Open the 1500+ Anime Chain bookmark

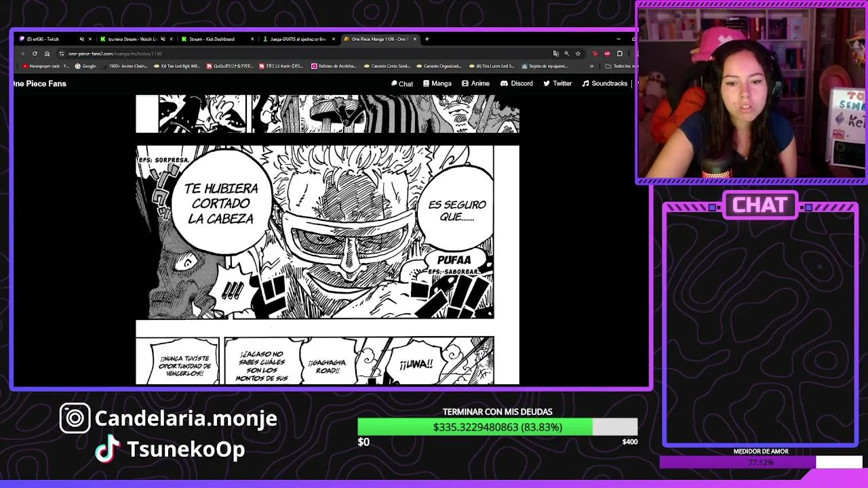pyautogui.click(x=124, y=66)
